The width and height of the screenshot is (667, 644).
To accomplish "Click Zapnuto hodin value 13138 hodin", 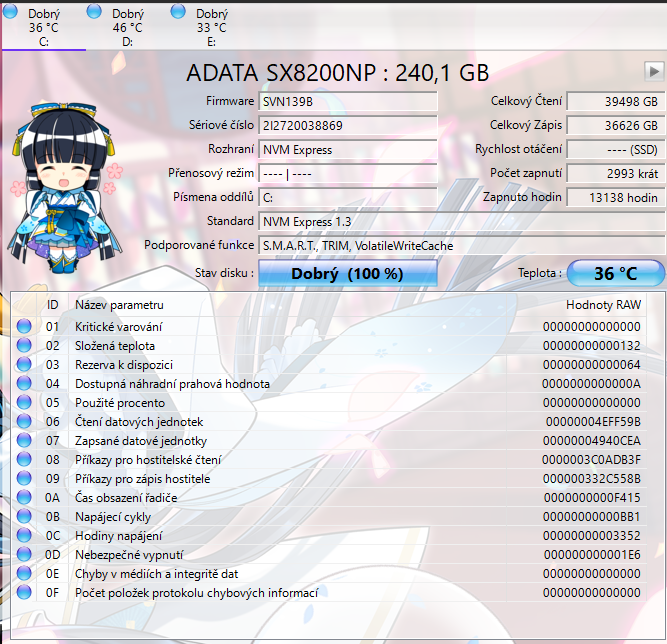I will (x=616, y=198).
